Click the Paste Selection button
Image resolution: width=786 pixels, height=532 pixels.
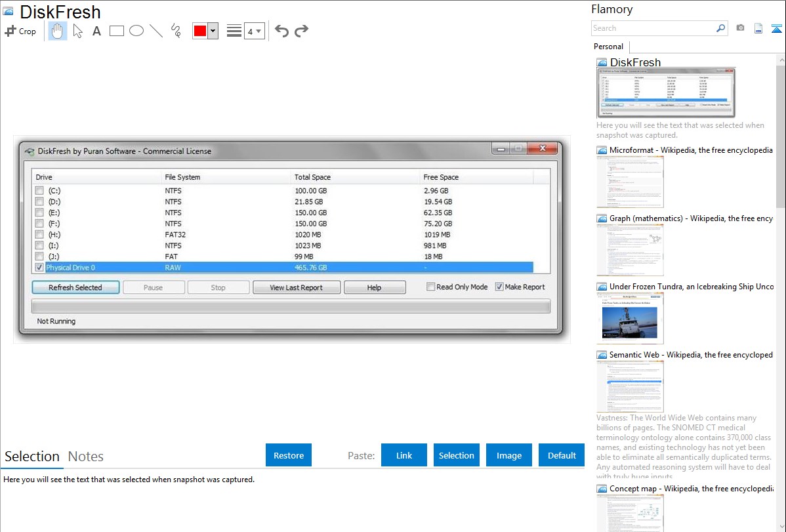tap(456, 455)
